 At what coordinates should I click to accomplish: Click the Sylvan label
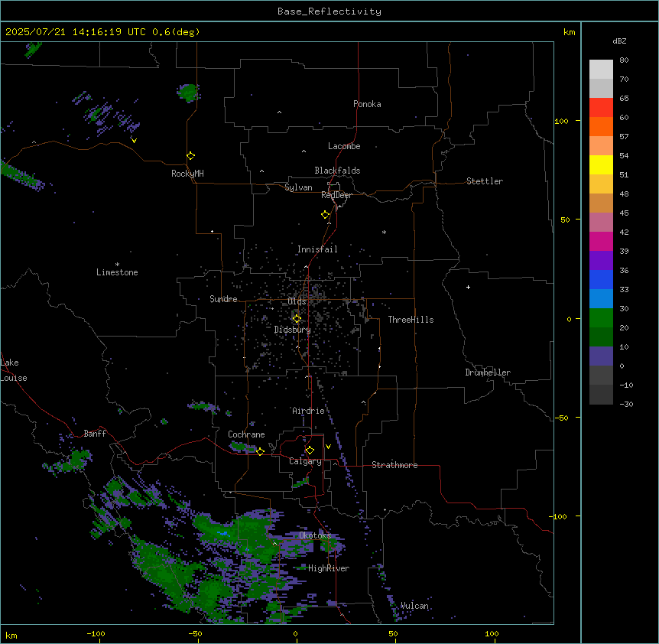298,187
